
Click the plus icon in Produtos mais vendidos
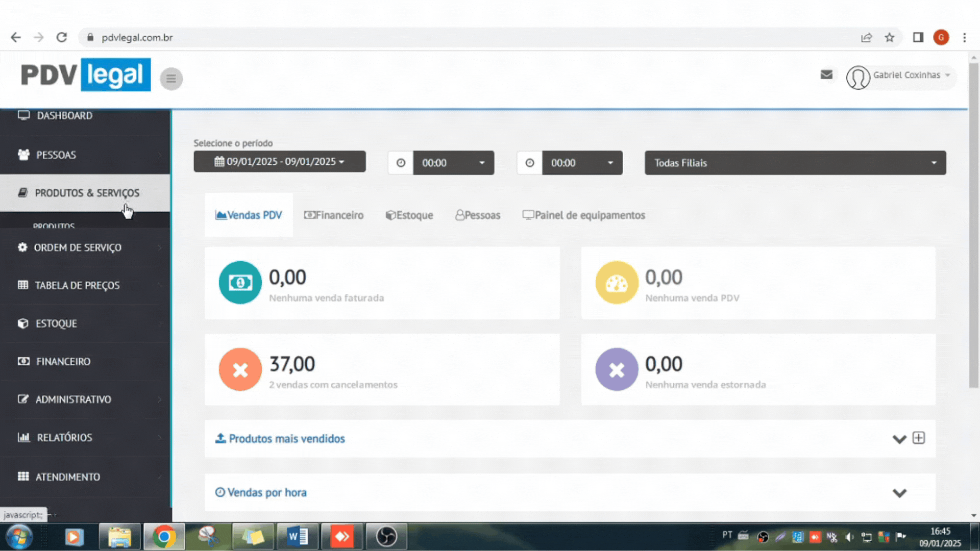click(x=919, y=438)
